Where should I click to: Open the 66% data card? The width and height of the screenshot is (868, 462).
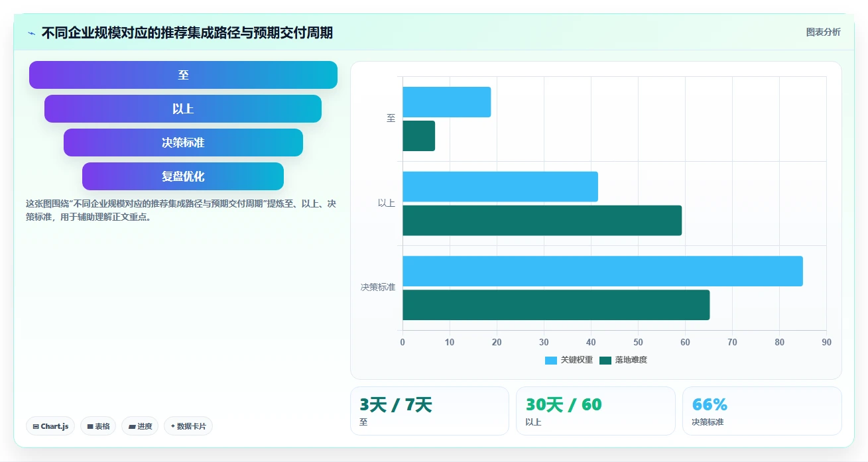point(762,411)
